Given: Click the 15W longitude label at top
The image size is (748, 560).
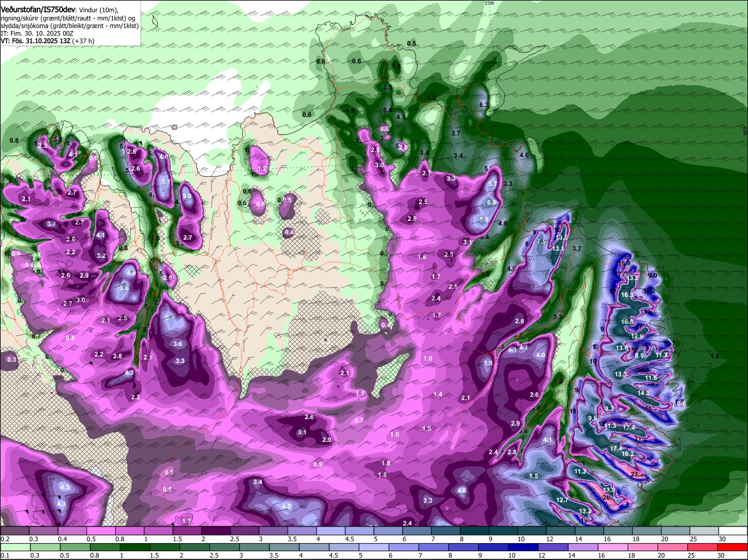Looking at the screenshot, I should [490, 3].
